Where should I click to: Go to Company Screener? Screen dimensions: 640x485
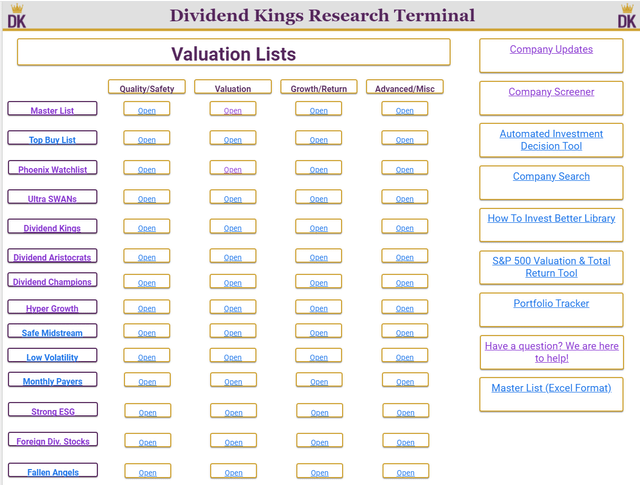(551, 92)
